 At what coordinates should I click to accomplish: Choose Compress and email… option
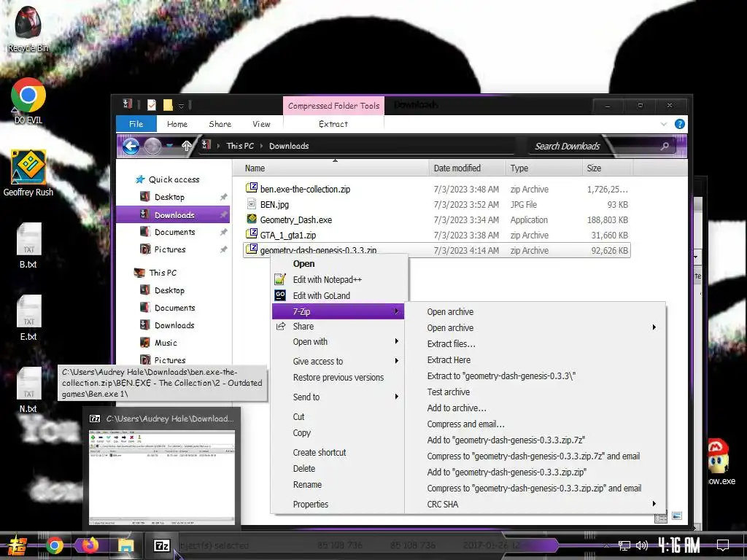tap(465, 424)
